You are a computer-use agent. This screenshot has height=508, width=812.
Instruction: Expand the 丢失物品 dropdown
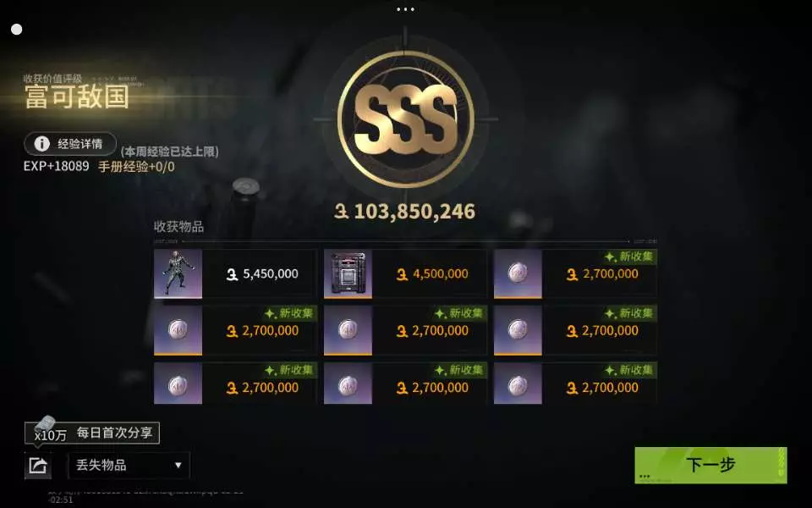coord(129,465)
